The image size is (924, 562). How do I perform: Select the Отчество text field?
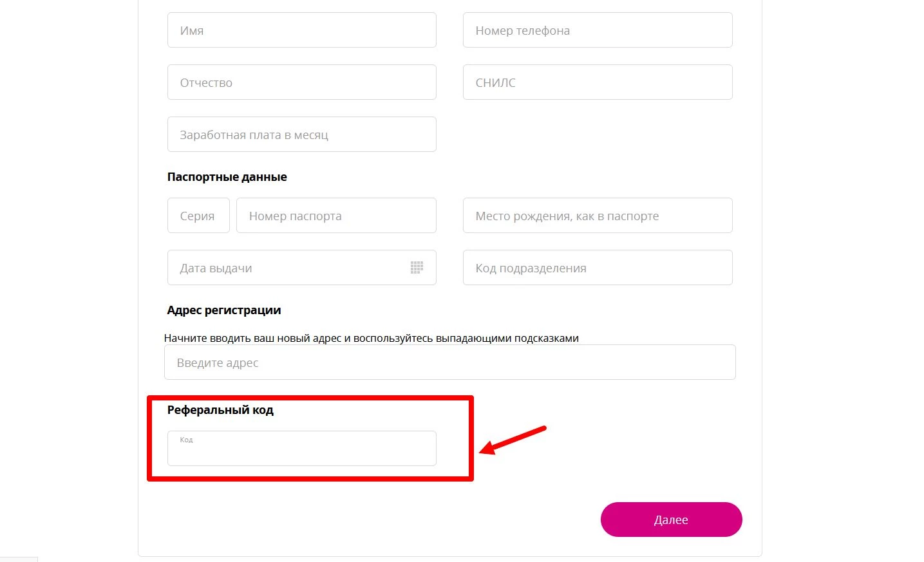pos(301,82)
